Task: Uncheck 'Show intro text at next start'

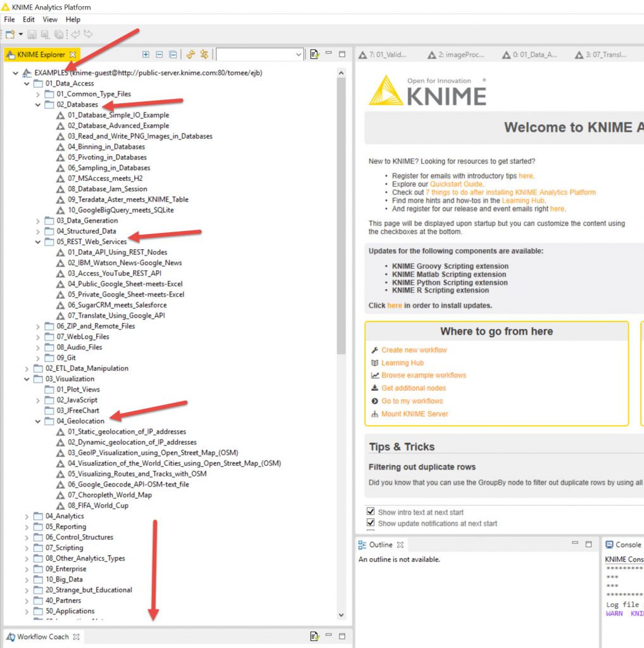Action: pos(370,512)
